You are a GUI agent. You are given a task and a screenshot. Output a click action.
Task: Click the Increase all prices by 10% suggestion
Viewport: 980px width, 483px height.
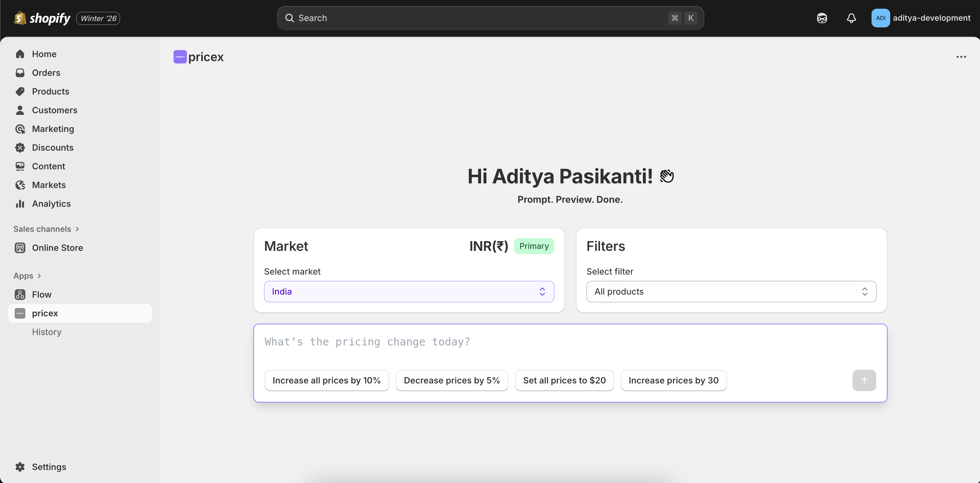point(326,380)
